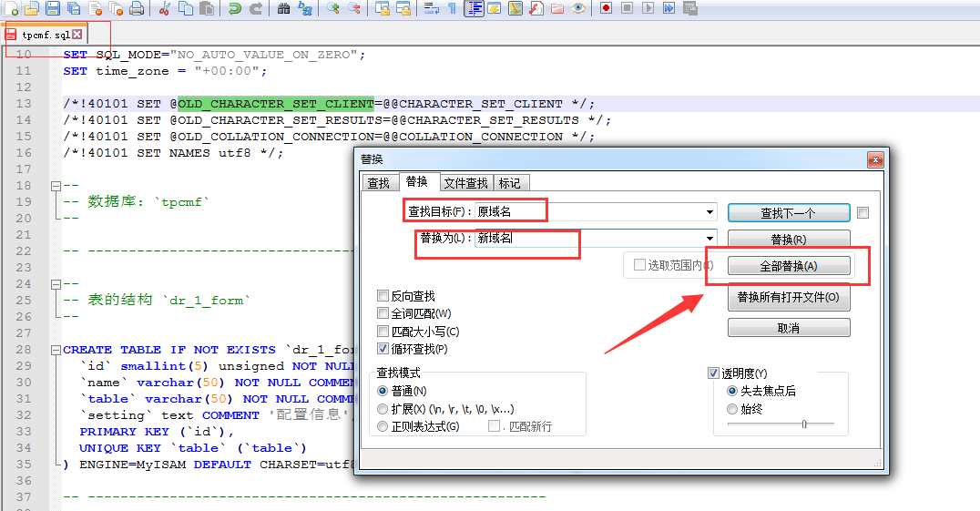Switch to the 文件查找 tab

coord(466,183)
